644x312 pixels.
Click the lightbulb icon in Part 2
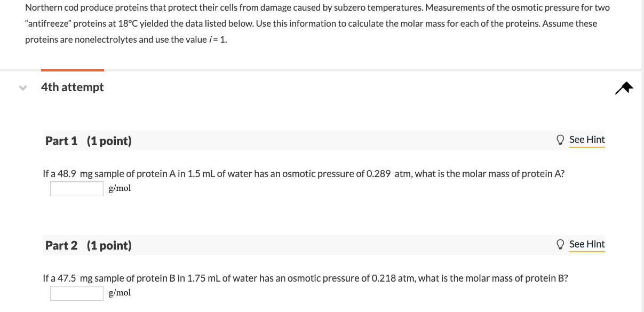560,244
